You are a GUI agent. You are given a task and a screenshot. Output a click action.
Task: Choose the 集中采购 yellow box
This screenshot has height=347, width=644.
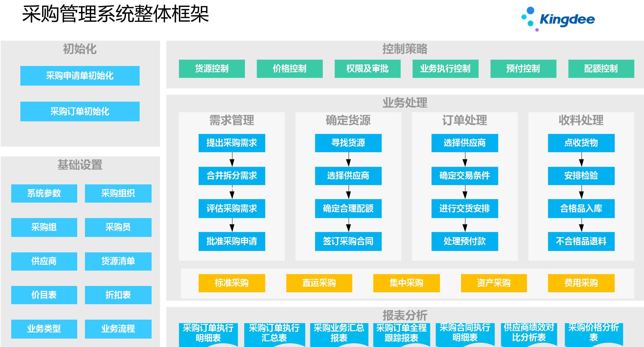406,283
